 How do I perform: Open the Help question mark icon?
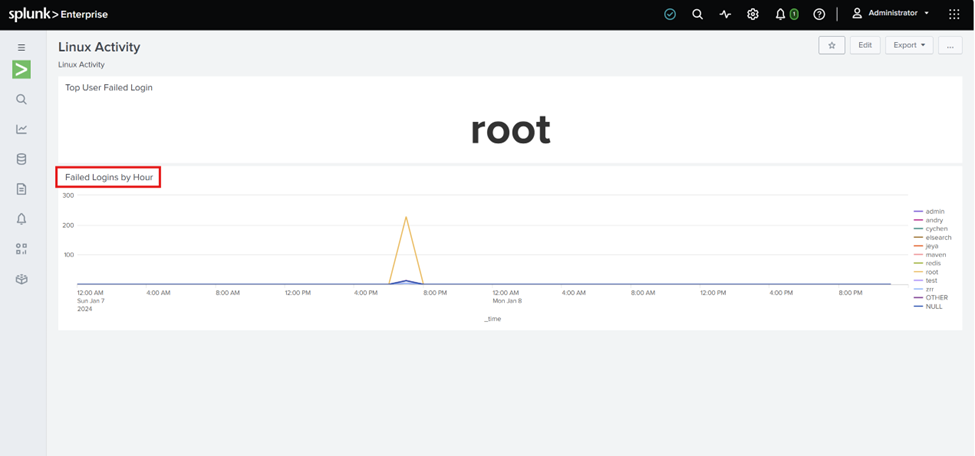pyautogui.click(x=819, y=14)
